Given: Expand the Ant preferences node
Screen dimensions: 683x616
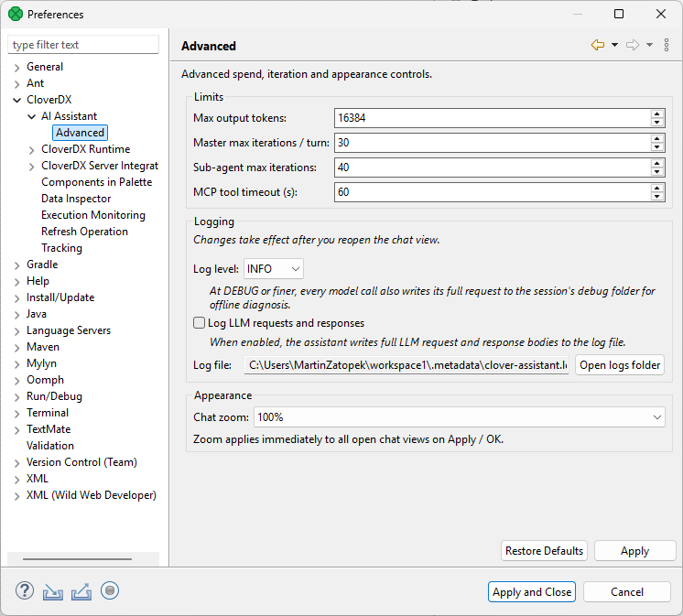Looking at the screenshot, I should [17, 84].
